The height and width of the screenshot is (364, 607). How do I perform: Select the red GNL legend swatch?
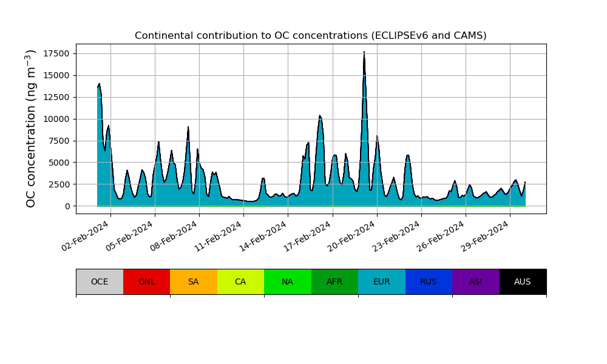click(x=146, y=281)
